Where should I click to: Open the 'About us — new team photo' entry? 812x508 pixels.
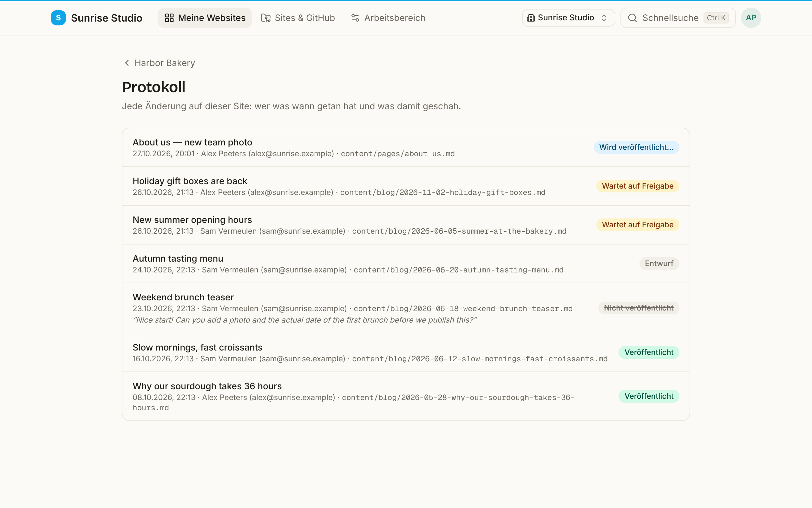click(x=406, y=147)
